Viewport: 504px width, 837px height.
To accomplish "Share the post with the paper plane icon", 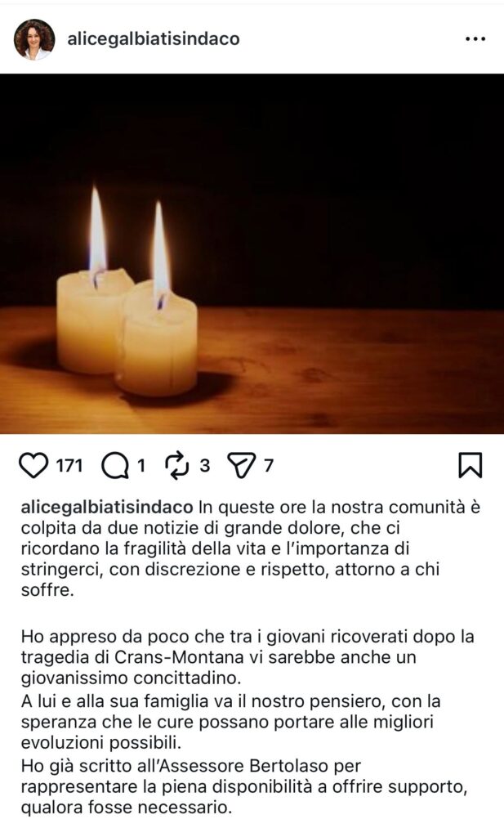I will pos(241,465).
